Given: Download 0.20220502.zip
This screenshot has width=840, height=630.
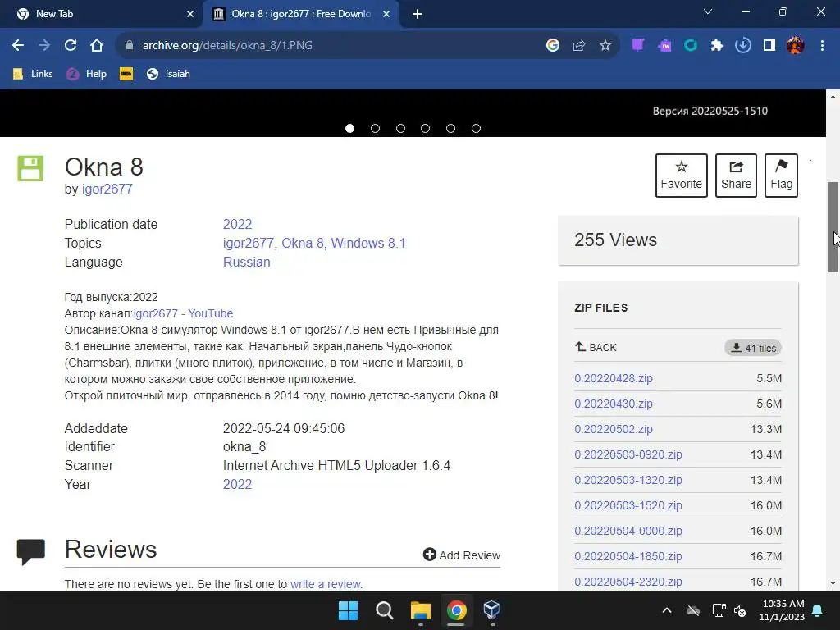Looking at the screenshot, I should 614,429.
